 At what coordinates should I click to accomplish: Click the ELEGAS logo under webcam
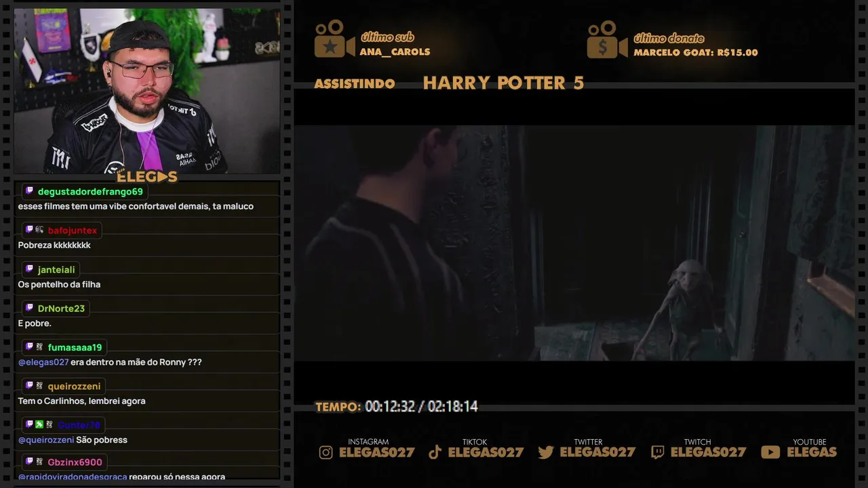(147, 177)
